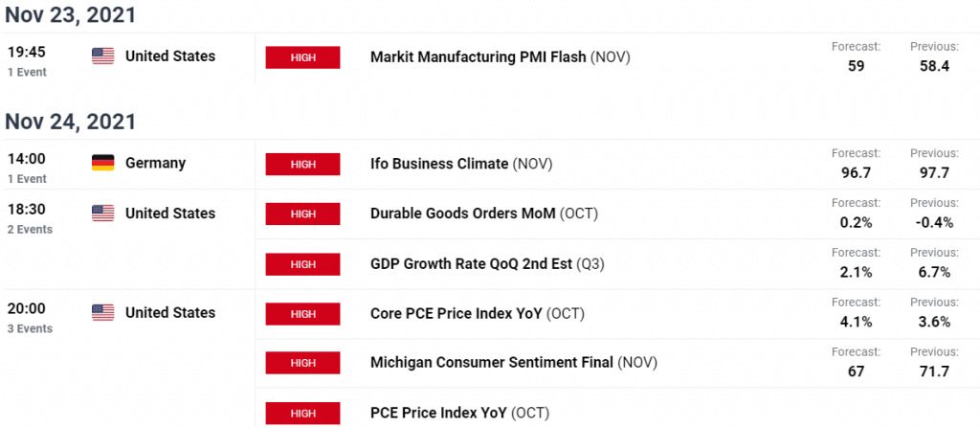Select the Nov 23, 2021 date heading

coord(70,15)
